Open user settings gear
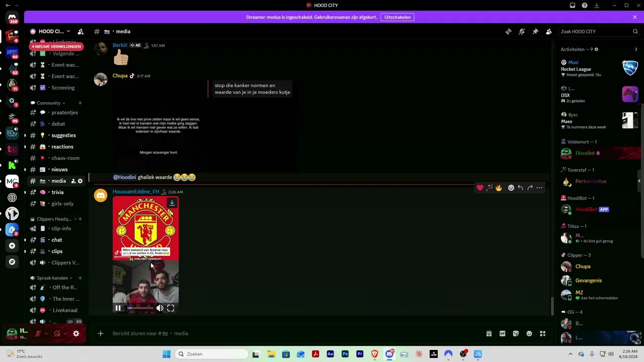This screenshot has width=644, height=362. 76,333
